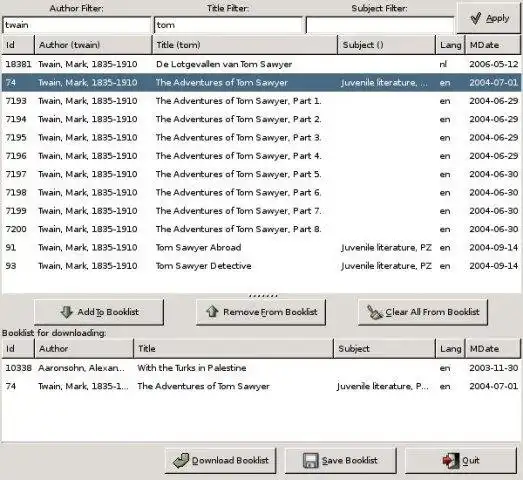
Task: Sort results by Author (twain) column header
Action: [x=93, y=45]
